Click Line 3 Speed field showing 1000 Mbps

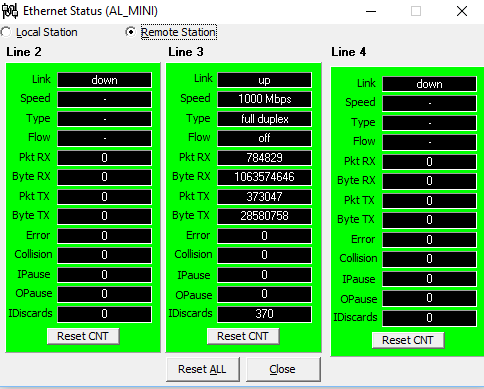[x=265, y=99]
